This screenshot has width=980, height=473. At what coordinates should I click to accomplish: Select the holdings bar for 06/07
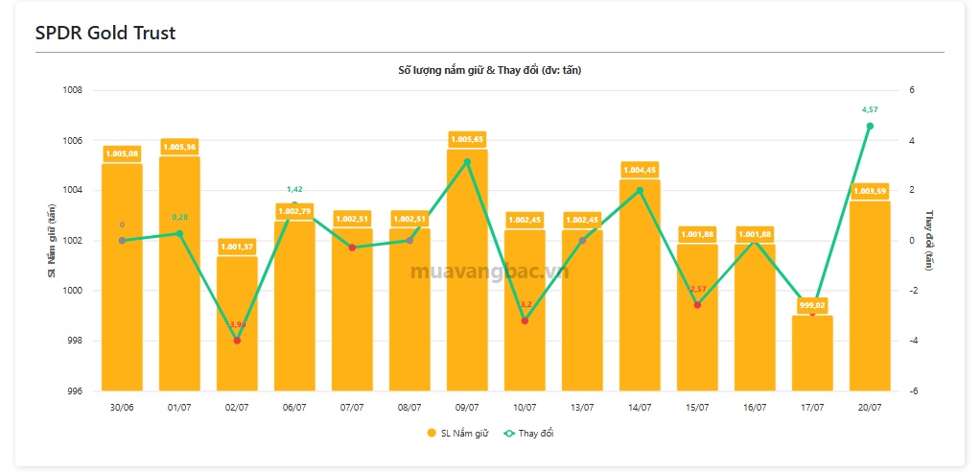[x=294, y=306]
